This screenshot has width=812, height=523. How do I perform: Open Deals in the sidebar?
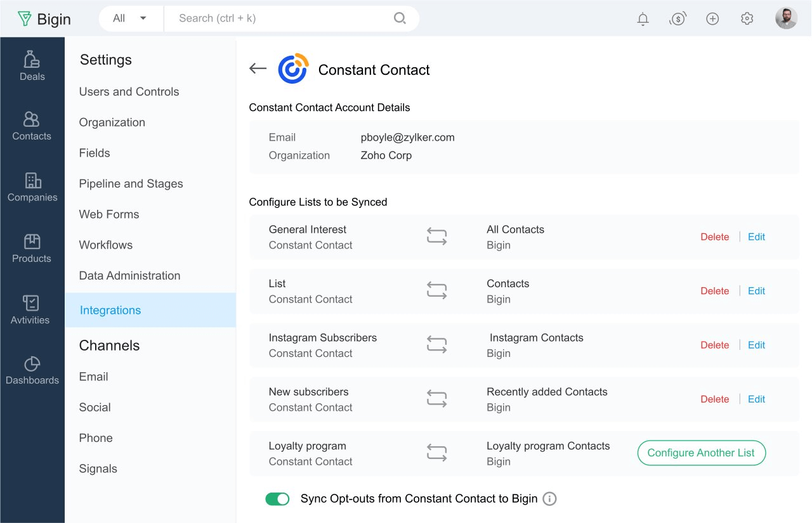pos(32,67)
